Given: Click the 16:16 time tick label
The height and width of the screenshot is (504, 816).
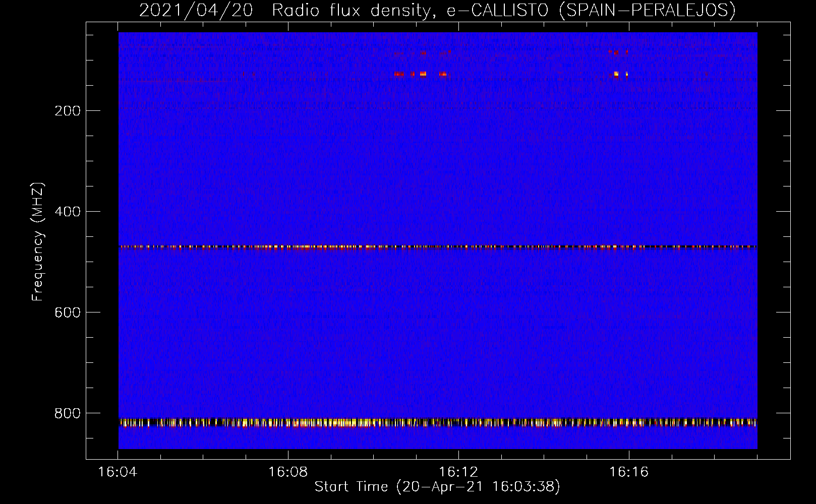Looking at the screenshot, I should click(629, 472).
